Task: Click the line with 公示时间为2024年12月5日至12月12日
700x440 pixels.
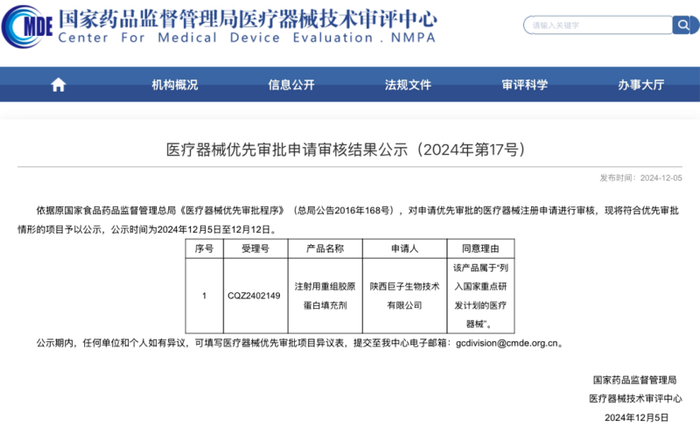Action: (147, 229)
